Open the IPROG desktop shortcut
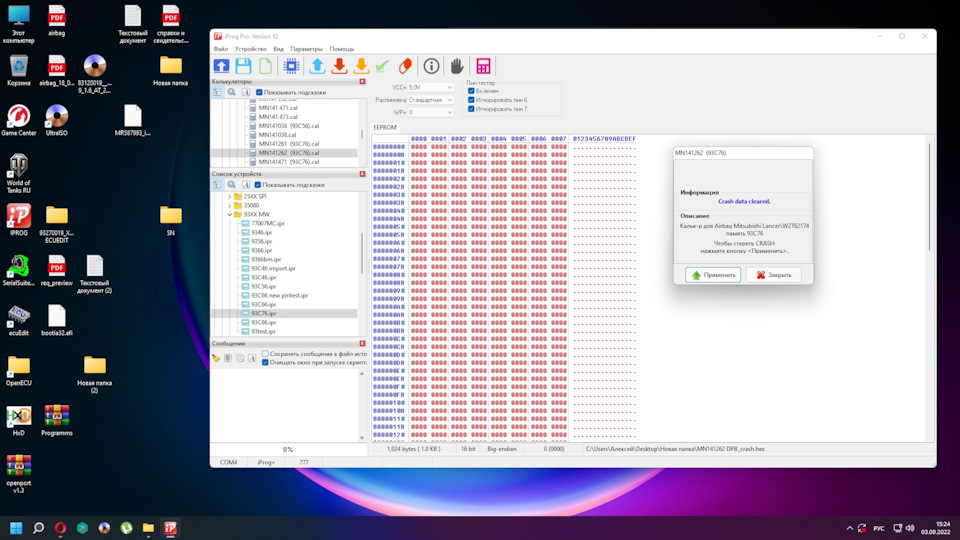Viewport: 960px width, 540px height. coord(18,220)
